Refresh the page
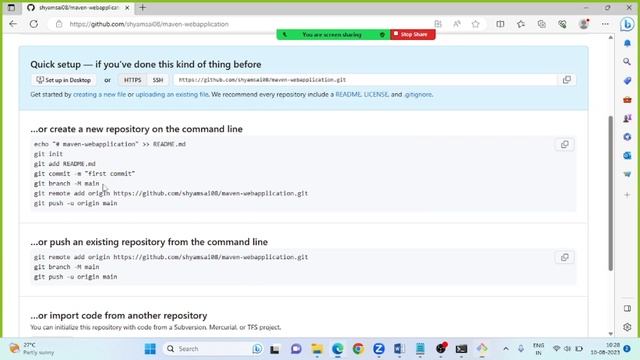The height and width of the screenshot is (360, 640). [x=34, y=24]
